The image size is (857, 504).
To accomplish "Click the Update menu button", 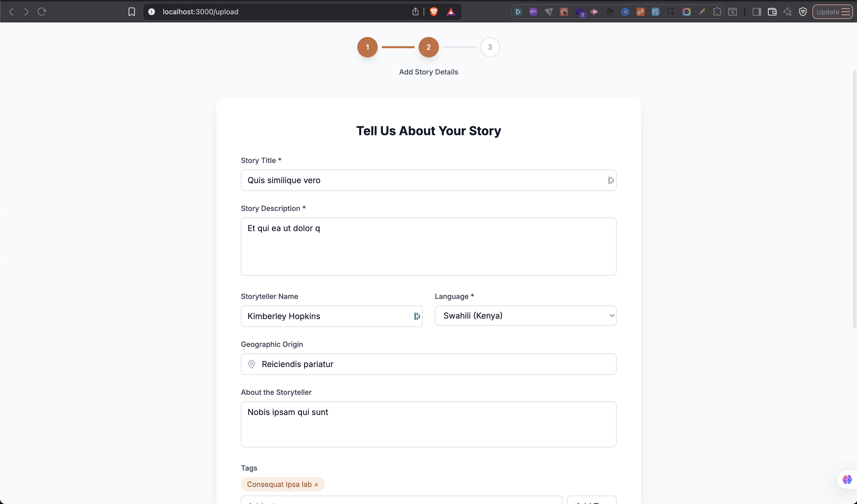I will (832, 12).
